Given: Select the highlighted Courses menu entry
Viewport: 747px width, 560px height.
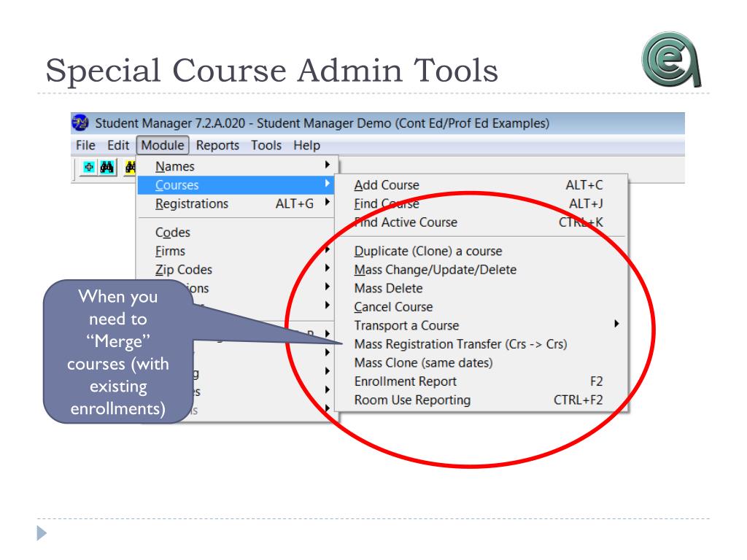Looking at the screenshot, I should click(237, 184).
